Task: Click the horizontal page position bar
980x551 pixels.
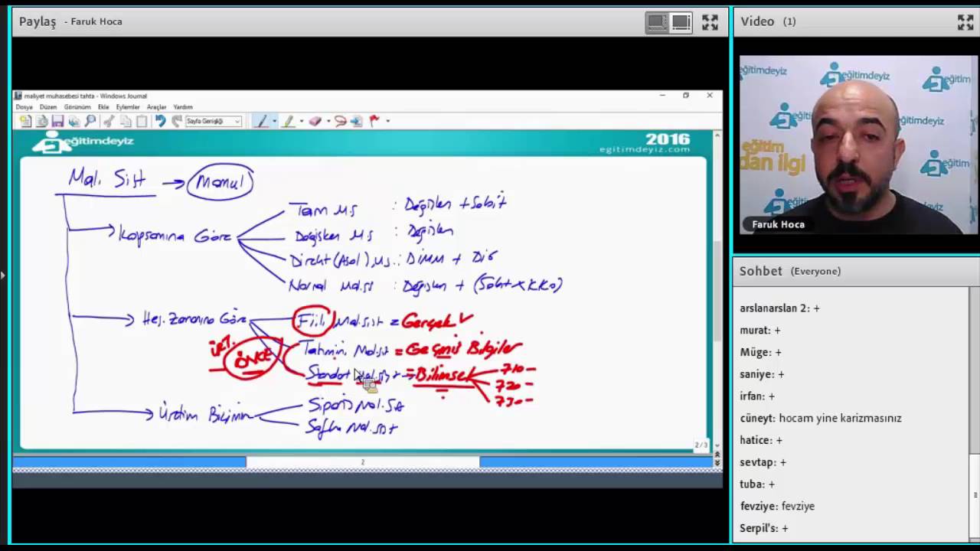Action: pos(362,462)
